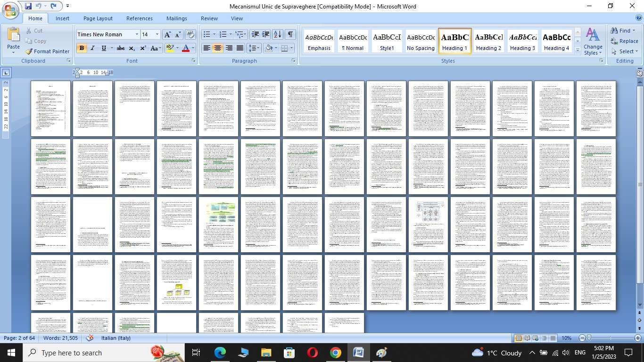
Task: Click the font color red swatch
Action: 186,48
